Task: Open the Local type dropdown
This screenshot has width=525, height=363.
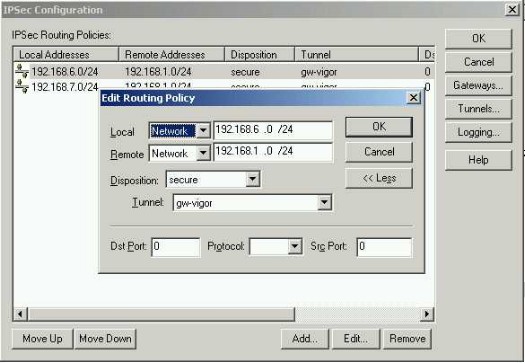Action: (x=203, y=131)
